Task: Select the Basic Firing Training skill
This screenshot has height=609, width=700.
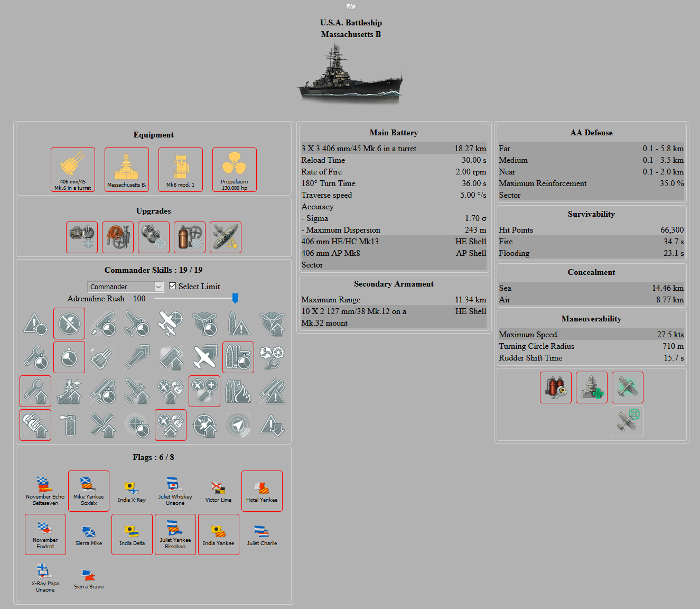Action: [x=171, y=391]
